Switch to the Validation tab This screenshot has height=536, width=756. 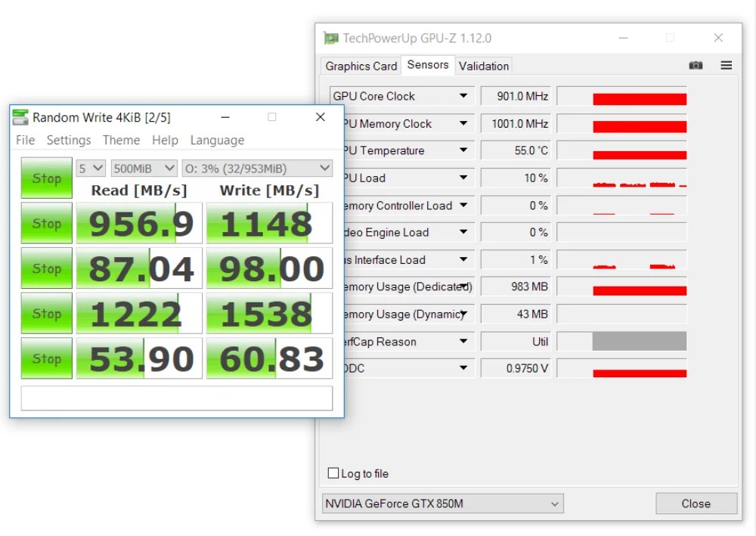[x=484, y=66]
